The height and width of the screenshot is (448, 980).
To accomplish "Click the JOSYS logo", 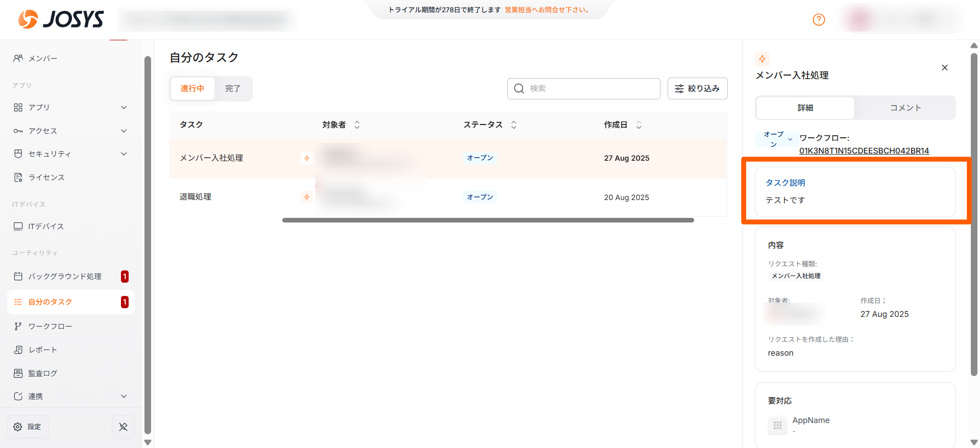I will (61, 19).
